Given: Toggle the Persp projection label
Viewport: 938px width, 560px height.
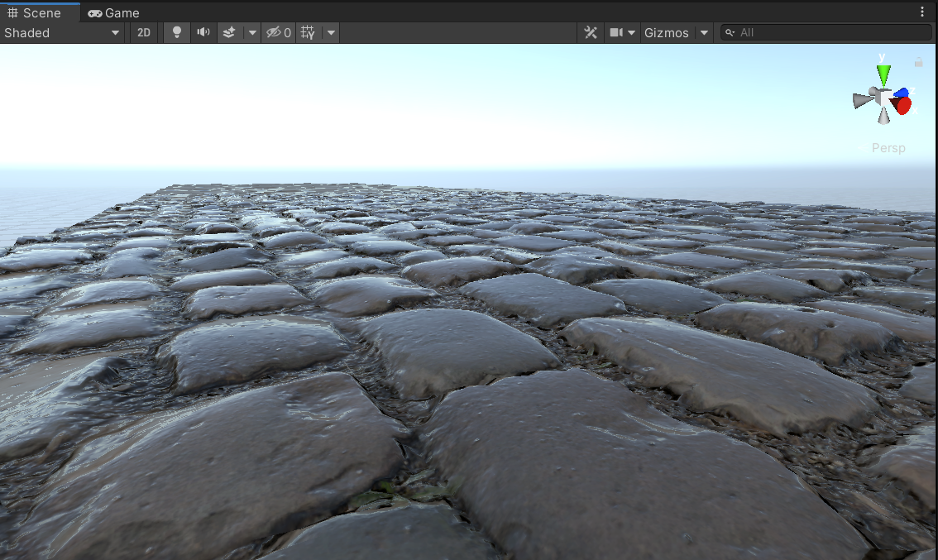Looking at the screenshot, I should 888,148.
